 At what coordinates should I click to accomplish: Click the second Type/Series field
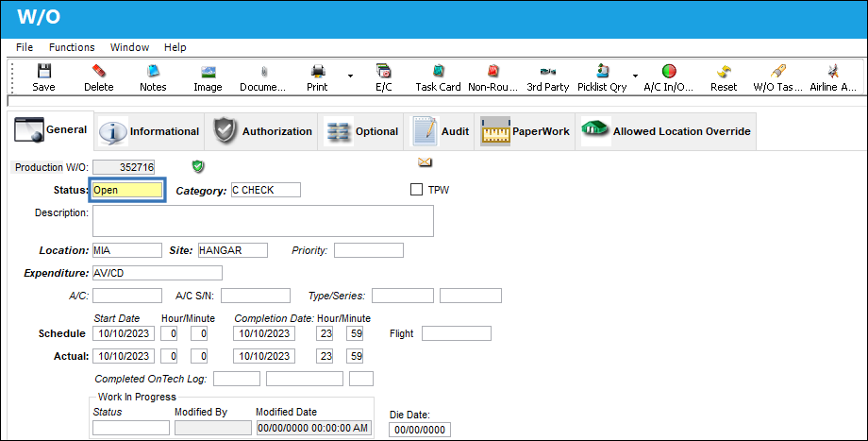click(x=471, y=296)
